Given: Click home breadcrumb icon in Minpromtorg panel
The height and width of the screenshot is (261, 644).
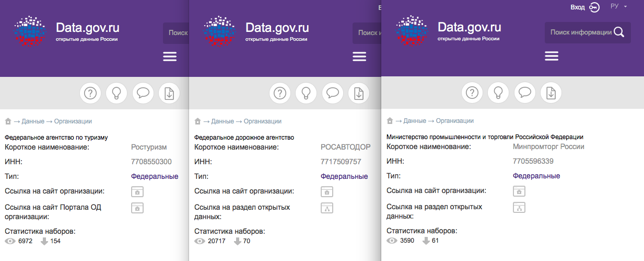Looking at the screenshot, I should (x=390, y=121).
